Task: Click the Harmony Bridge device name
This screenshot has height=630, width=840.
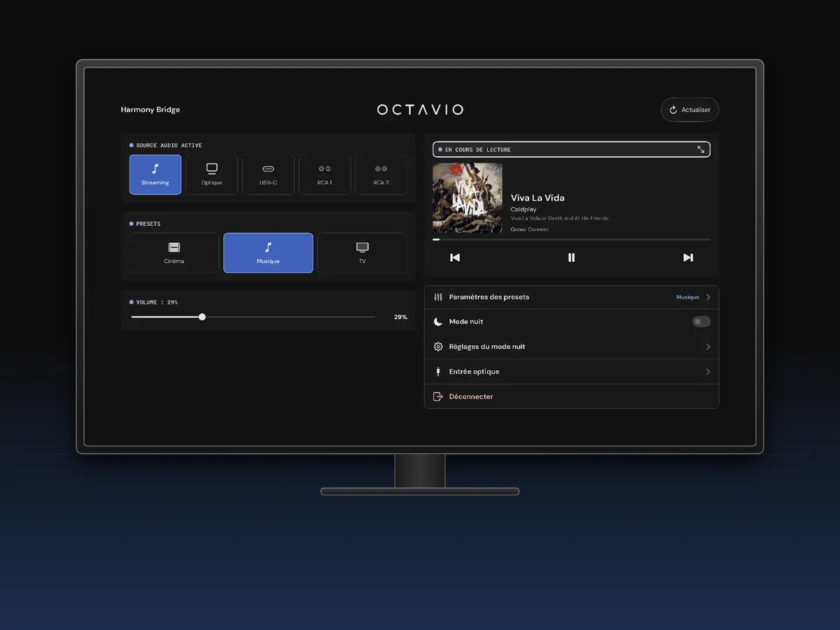Action: click(x=150, y=109)
